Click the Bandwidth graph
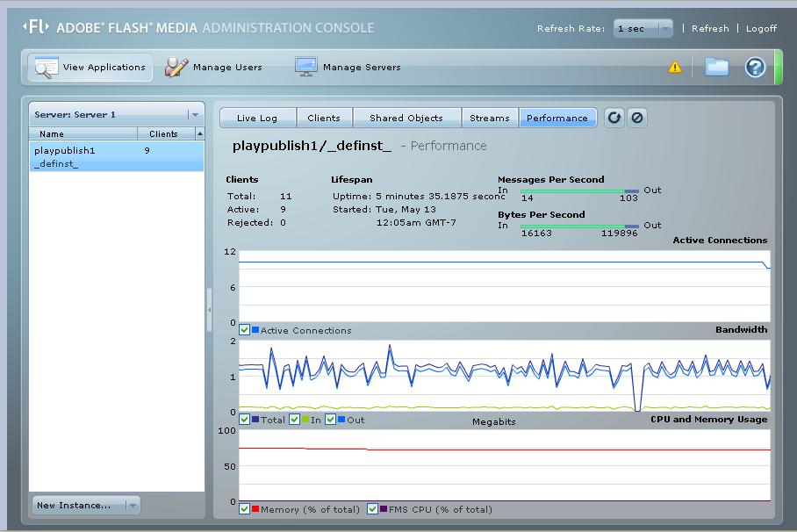This screenshot has height=532, width=797. [504, 376]
